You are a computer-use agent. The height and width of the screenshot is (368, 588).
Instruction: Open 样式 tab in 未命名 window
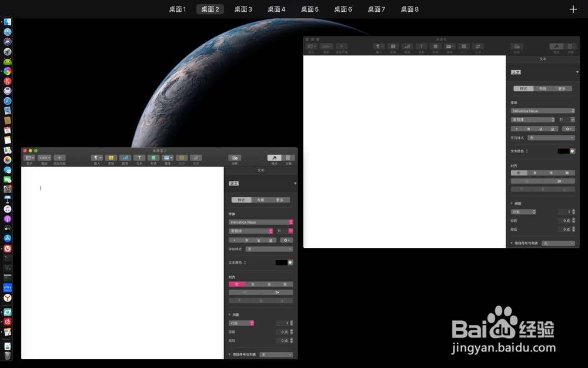click(x=523, y=89)
